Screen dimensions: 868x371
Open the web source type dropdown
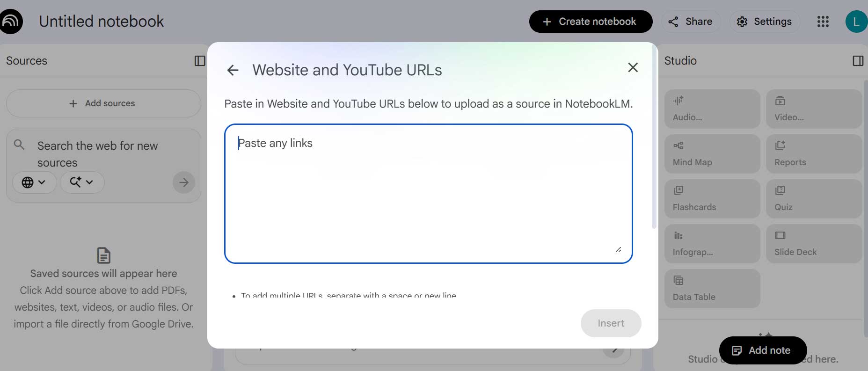pyautogui.click(x=34, y=182)
